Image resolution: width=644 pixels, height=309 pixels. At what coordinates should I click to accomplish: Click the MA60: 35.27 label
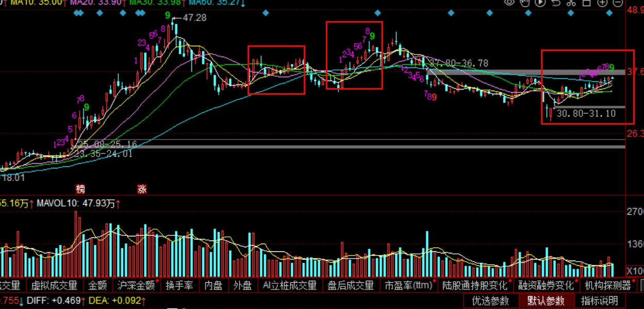215,3
